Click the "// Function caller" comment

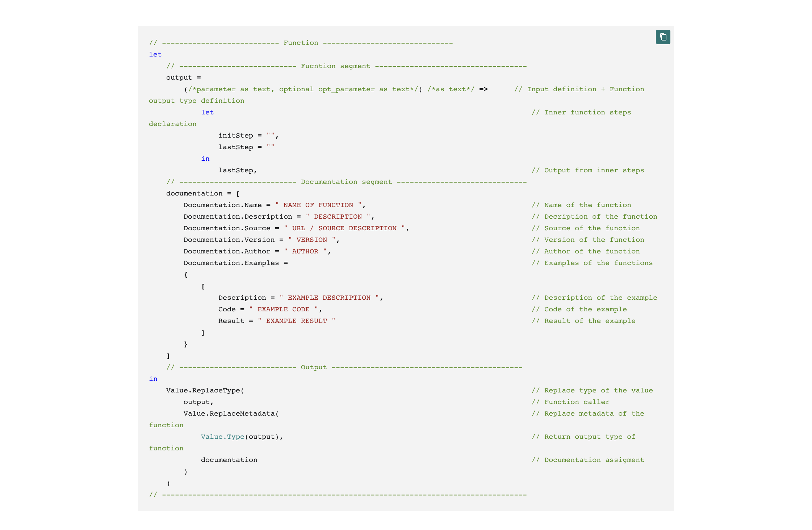570,402
